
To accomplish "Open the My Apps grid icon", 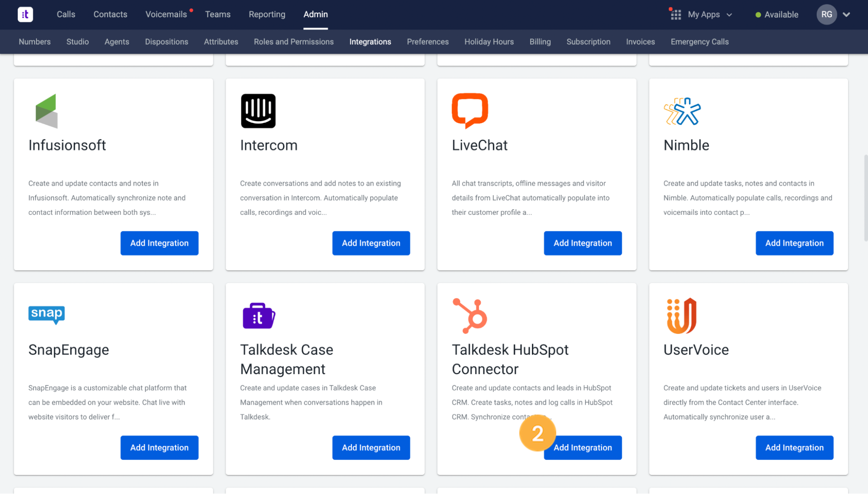I will point(676,15).
